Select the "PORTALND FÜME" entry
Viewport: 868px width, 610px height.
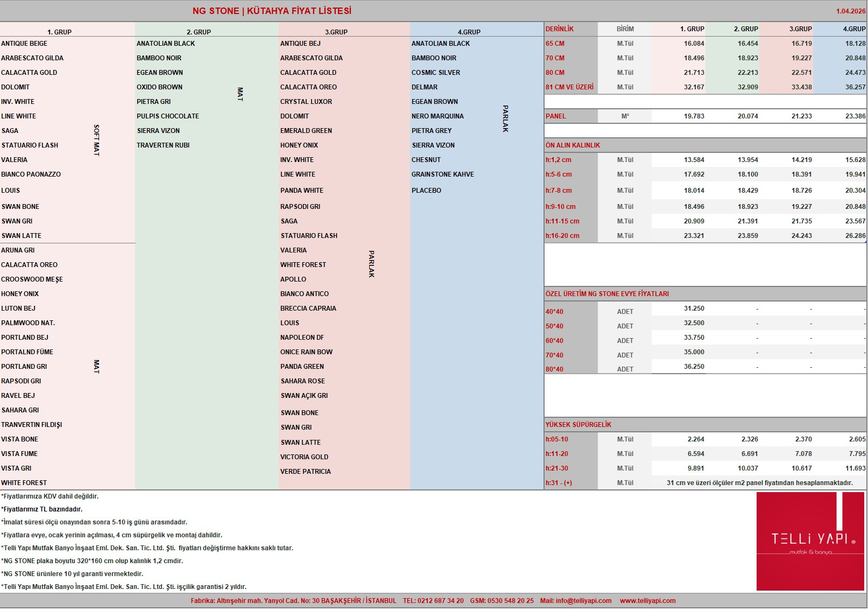tap(27, 352)
